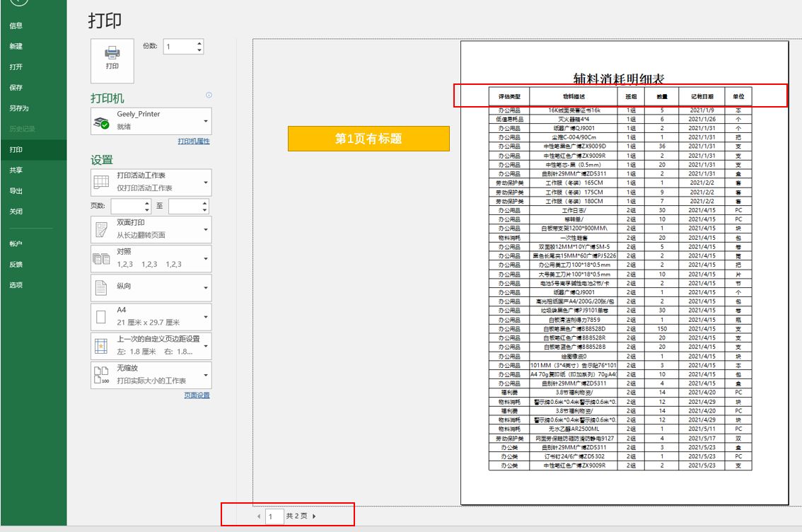802x532 pixels.
Task: Click the current page number box
Action: click(274, 516)
